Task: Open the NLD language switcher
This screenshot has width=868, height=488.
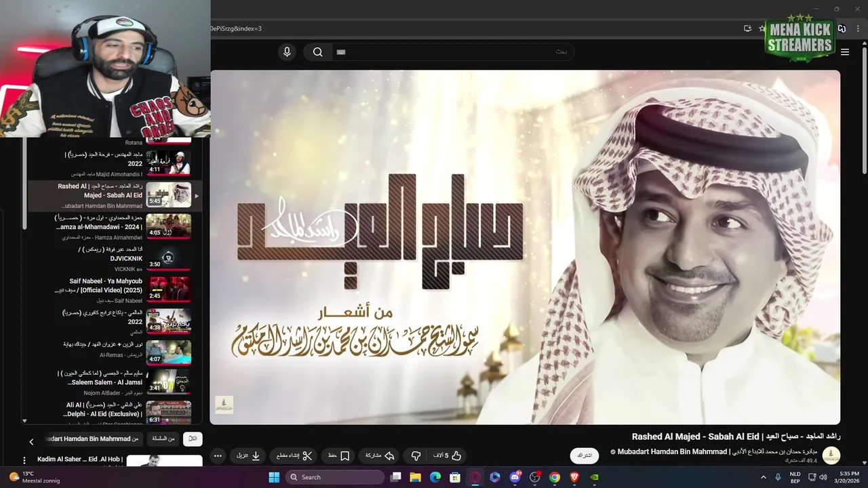Action: click(x=795, y=477)
